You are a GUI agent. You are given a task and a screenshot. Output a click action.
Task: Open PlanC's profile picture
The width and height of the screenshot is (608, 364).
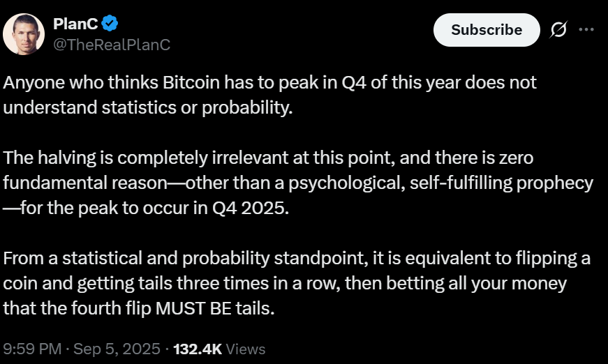pyautogui.click(x=24, y=33)
